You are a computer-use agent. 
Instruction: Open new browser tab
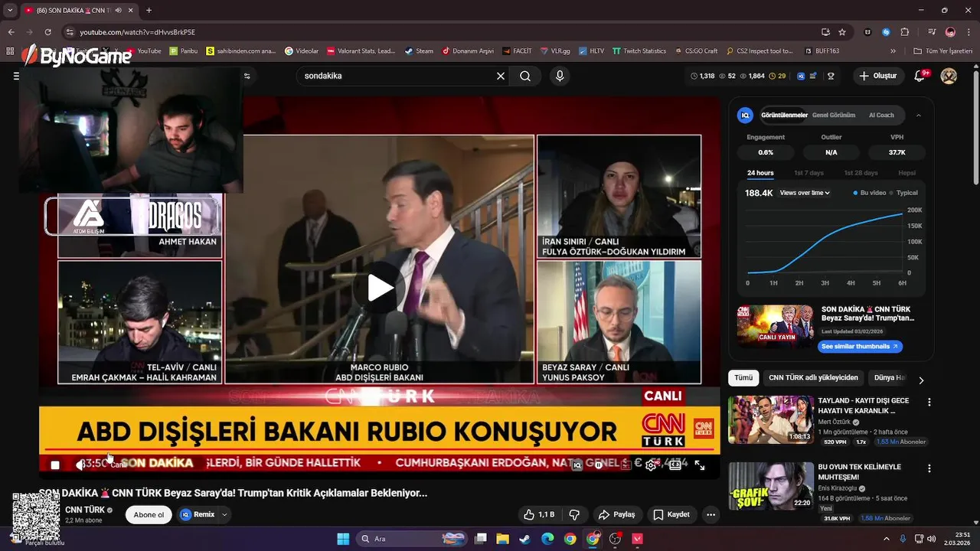point(149,10)
